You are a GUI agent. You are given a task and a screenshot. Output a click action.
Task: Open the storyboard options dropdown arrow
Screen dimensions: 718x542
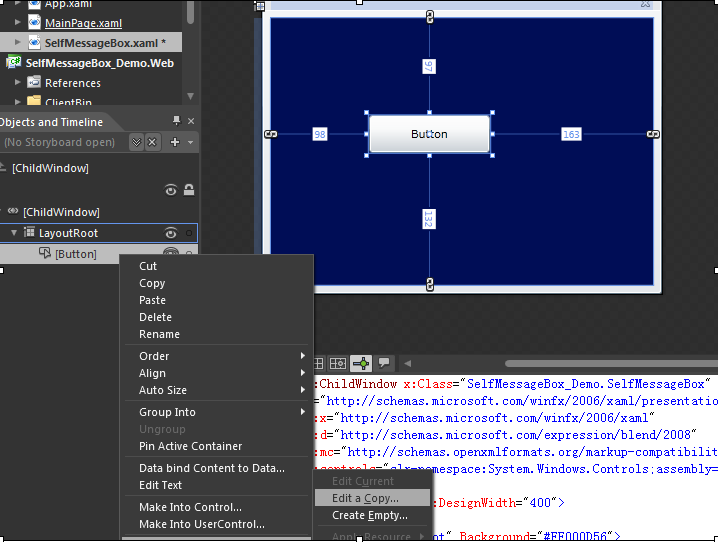(190, 143)
